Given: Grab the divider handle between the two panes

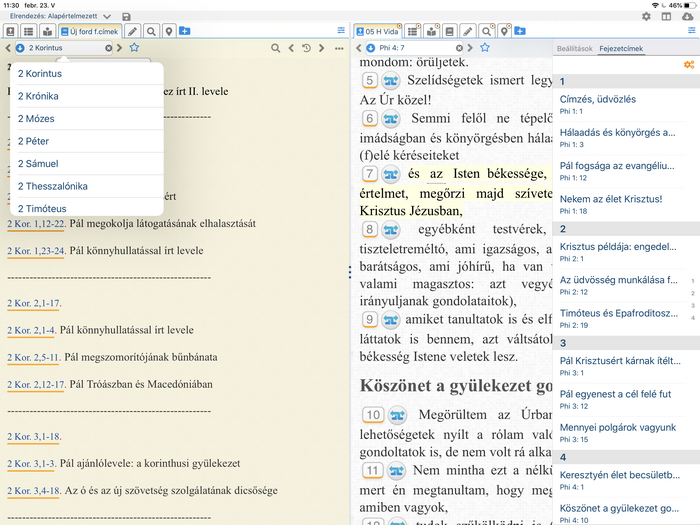Looking at the screenshot, I should [350, 272].
